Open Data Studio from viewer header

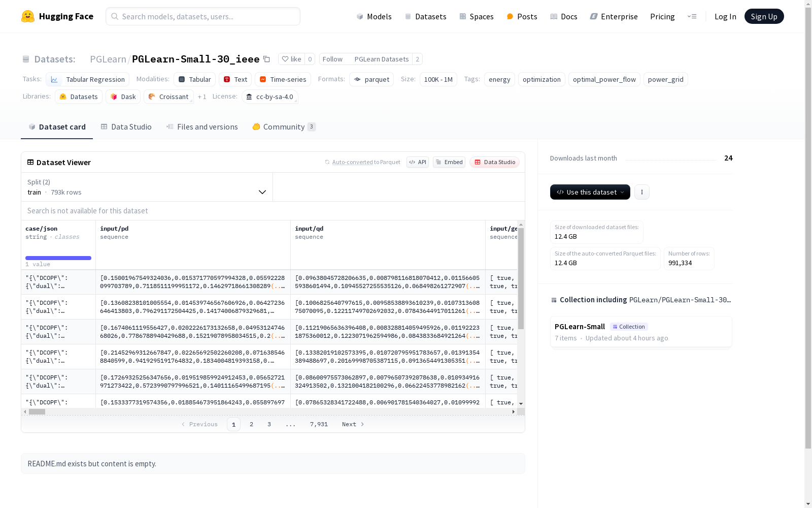(x=495, y=162)
